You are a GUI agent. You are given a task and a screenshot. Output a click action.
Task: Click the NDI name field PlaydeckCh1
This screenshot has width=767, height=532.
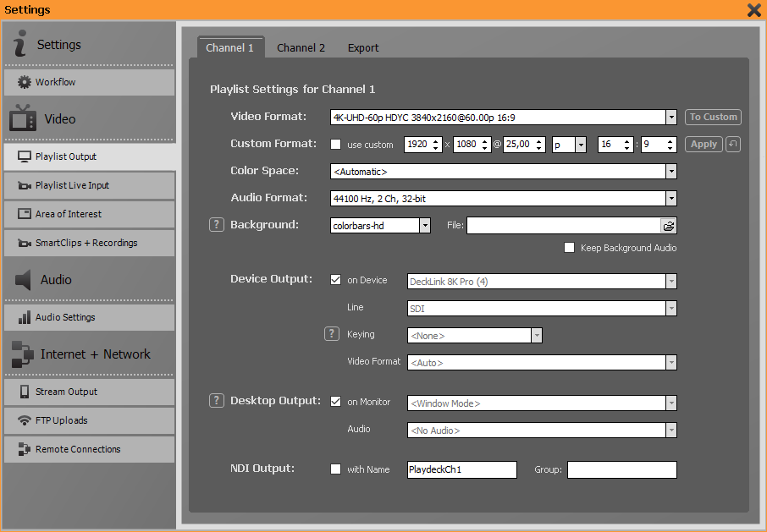(x=461, y=469)
